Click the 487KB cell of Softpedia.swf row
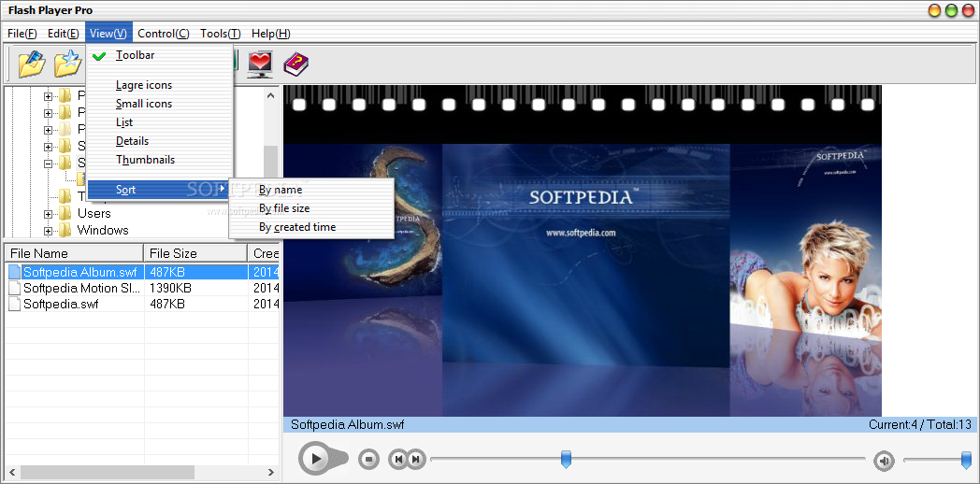The width and height of the screenshot is (980, 484). pos(167,305)
